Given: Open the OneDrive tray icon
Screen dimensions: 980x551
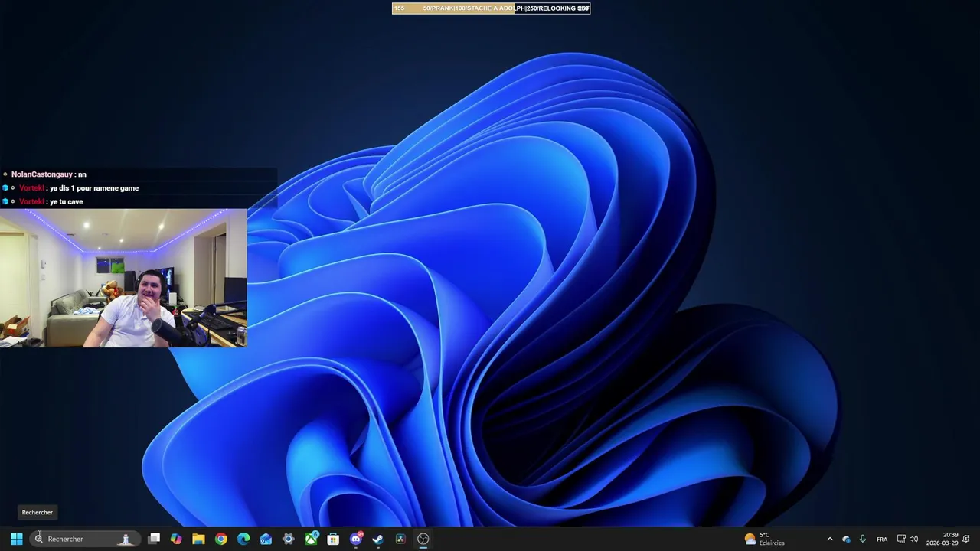Looking at the screenshot, I should coord(846,539).
